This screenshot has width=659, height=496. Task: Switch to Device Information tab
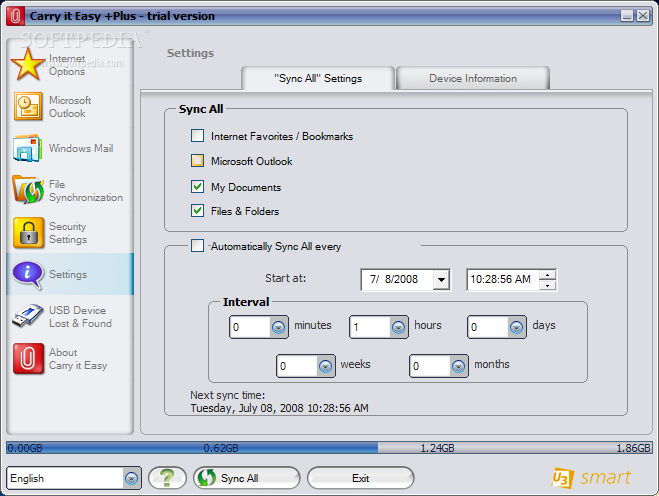[x=473, y=78]
